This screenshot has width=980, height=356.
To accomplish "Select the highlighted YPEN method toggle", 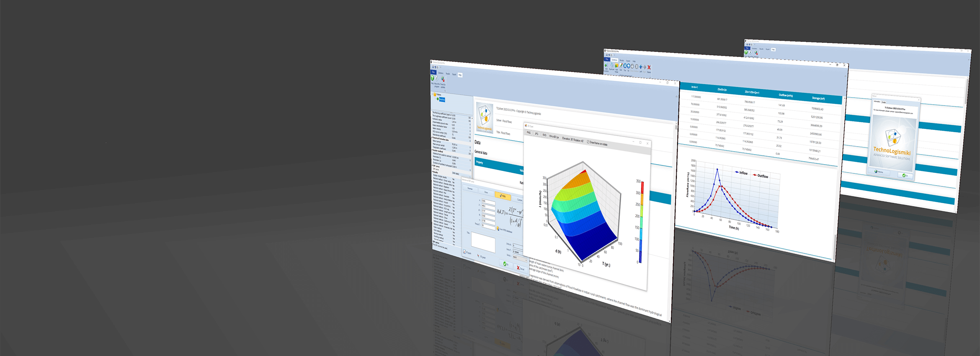I will coord(503,196).
